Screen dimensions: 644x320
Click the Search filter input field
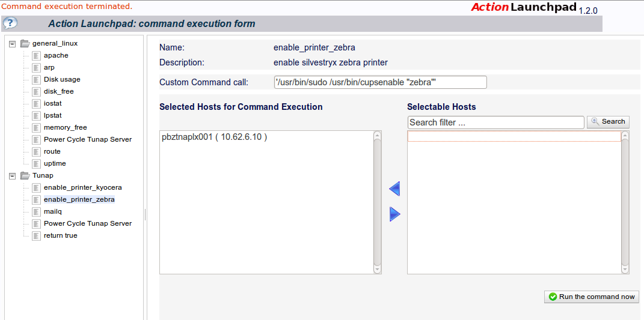click(x=495, y=122)
